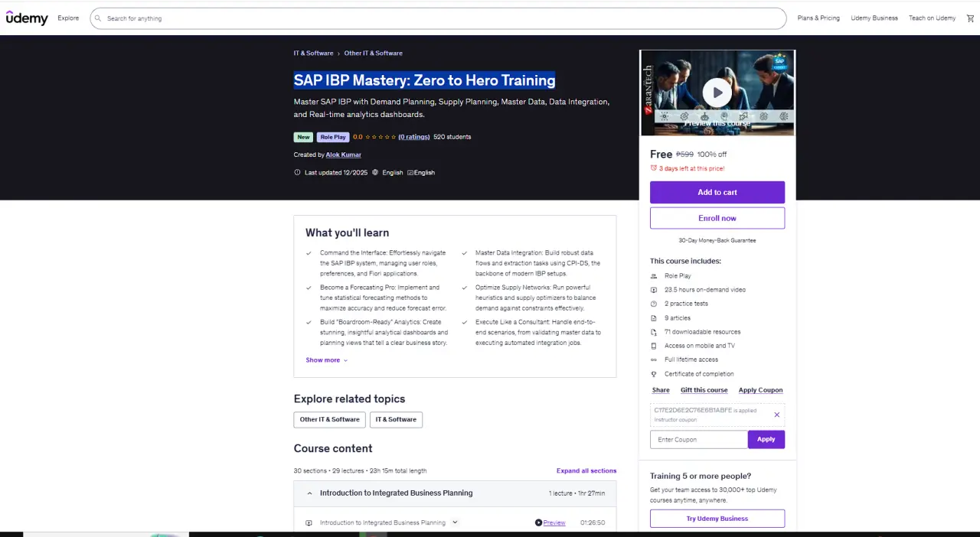The width and height of the screenshot is (980, 537).
Task: Expand the Show more learning list
Action: (x=327, y=360)
